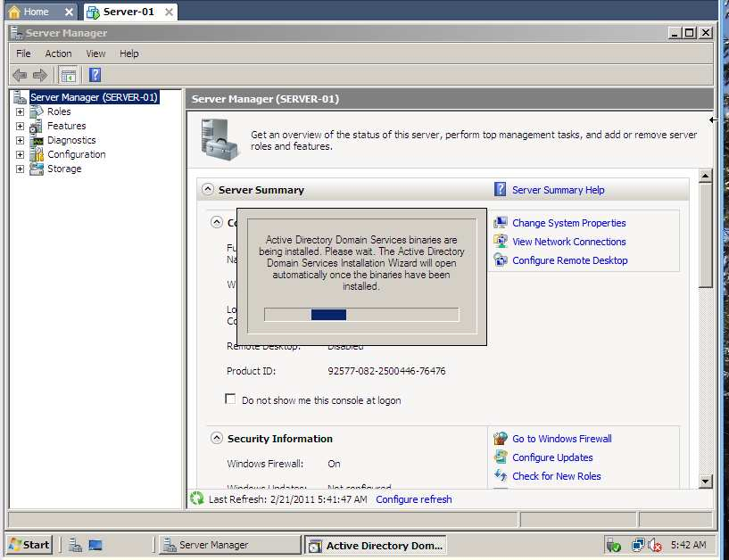Open the File menu
Screen dimensions: 729x560
(23, 54)
